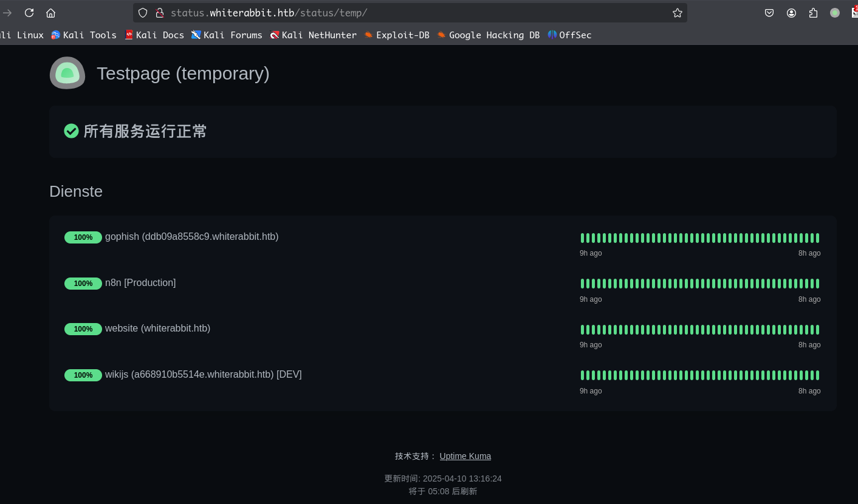
Task: Open the OffSec bookmark
Action: click(569, 35)
